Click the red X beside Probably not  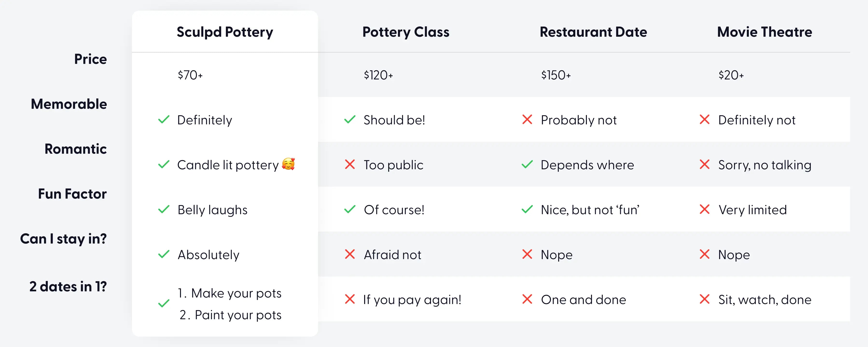point(527,119)
